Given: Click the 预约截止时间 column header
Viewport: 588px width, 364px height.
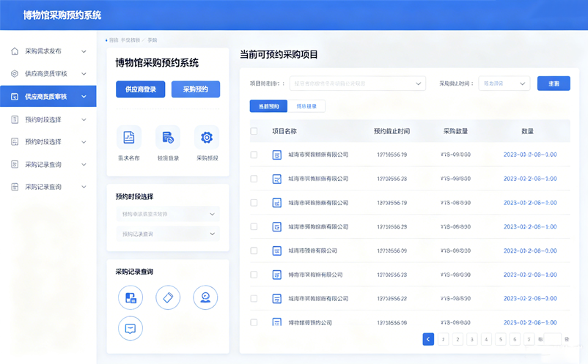Looking at the screenshot, I should (392, 131).
